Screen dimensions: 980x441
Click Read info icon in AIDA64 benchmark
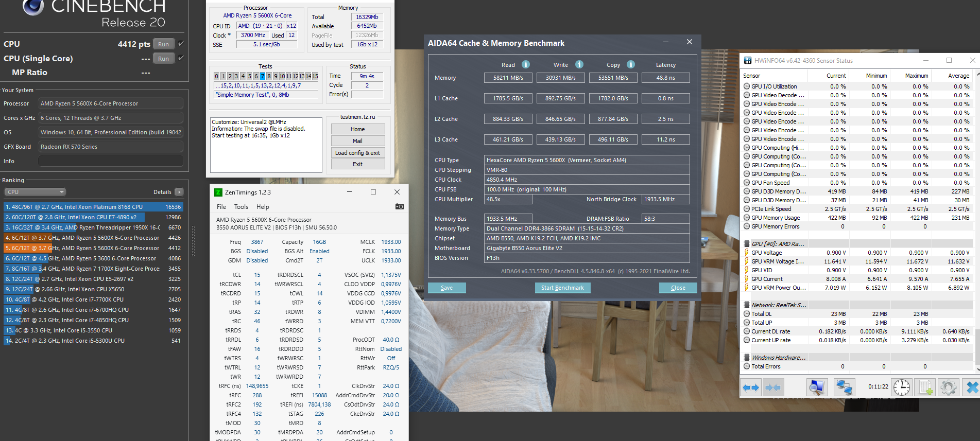(x=526, y=64)
